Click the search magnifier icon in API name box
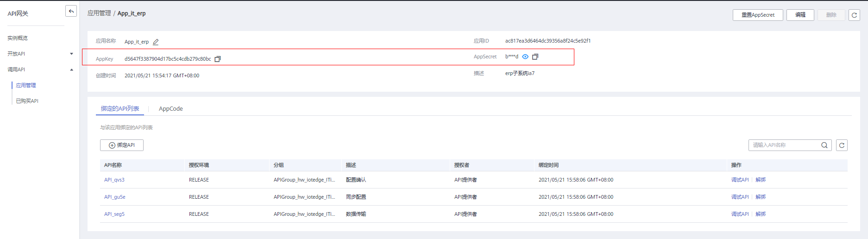The width and height of the screenshot is (868, 239). [x=824, y=145]
